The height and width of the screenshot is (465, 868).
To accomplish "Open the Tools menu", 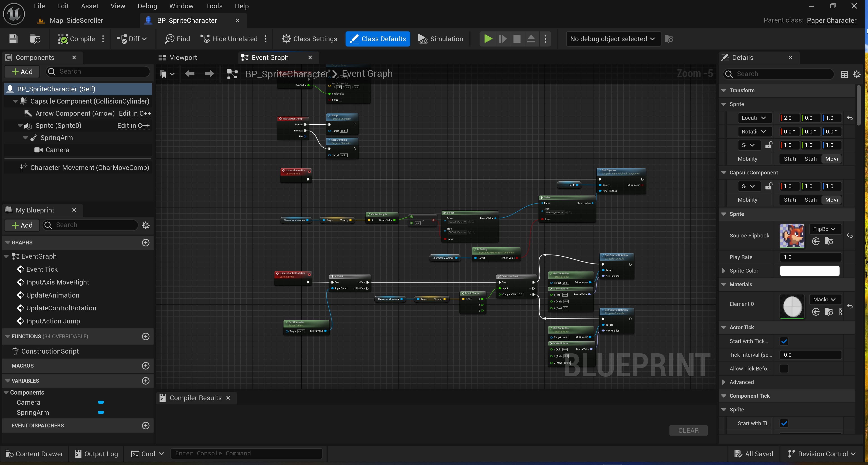I will click(x=214, y=6).
